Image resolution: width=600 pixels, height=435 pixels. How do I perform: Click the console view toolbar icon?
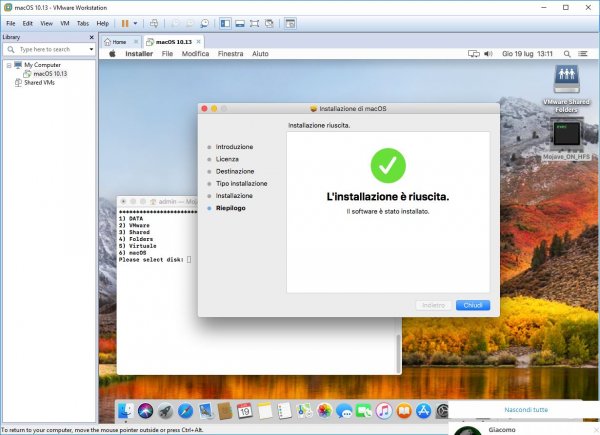point(290,23)
